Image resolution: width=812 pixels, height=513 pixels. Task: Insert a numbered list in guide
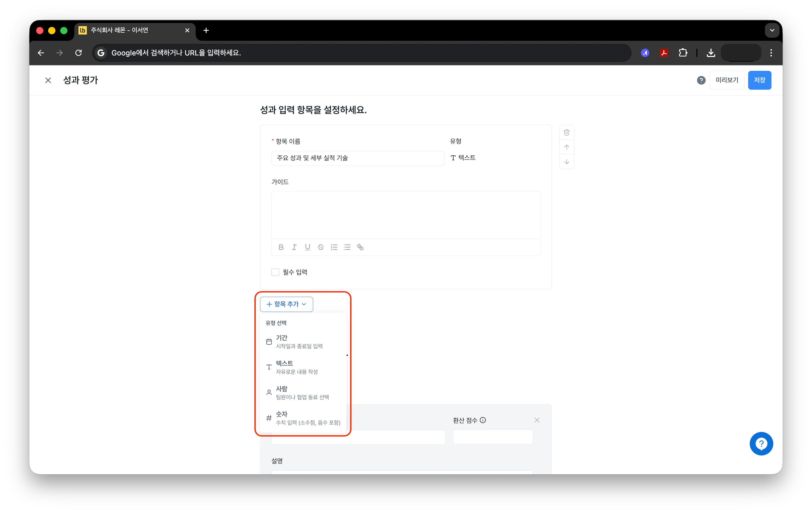click(334, 247)
